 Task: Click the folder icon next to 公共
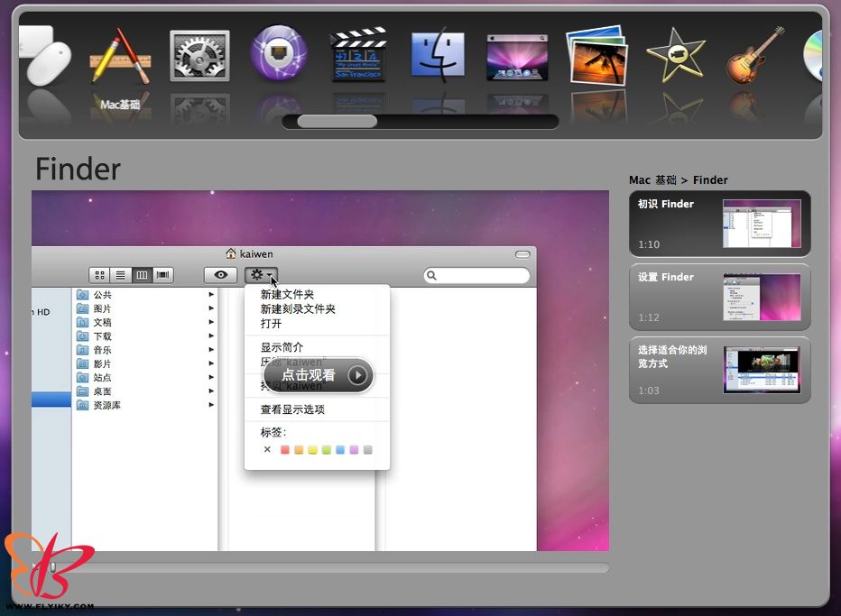(83, 295)
